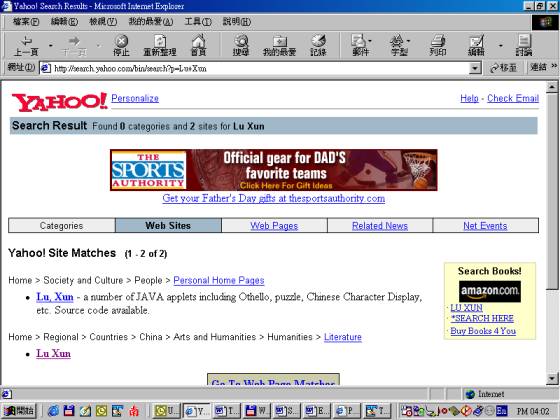Expand the back button history dropdown arrow
This screenshot has width=560, height=420.
point(50,46)
